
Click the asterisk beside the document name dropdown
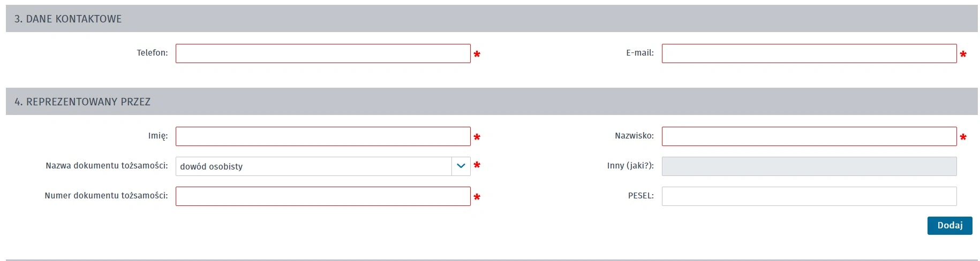tap(477, 165)
